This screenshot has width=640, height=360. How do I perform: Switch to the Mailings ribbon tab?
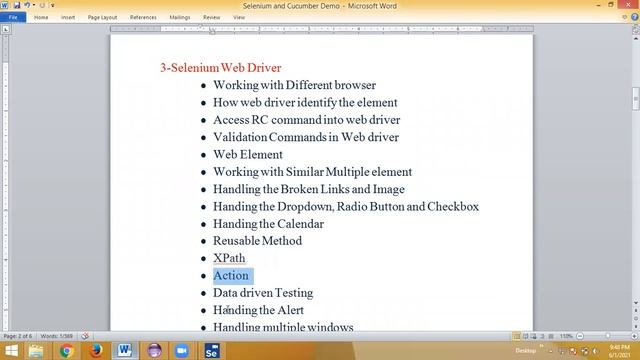point(180,18)
